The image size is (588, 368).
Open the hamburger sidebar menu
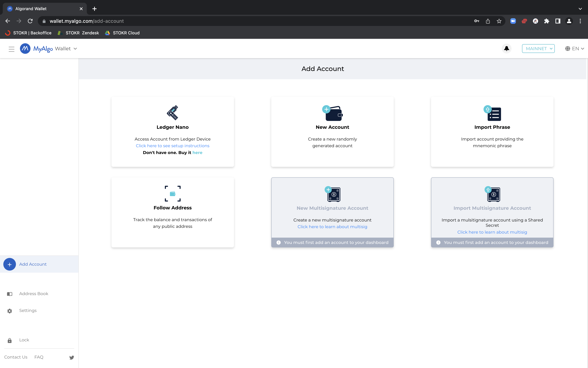11,49
